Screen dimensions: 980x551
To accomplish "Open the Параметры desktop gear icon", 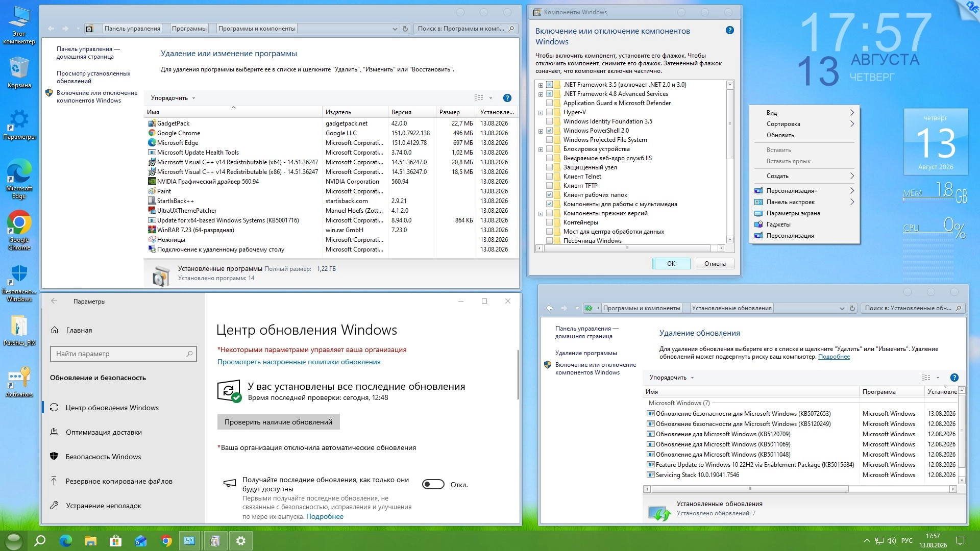I will 19,124.
